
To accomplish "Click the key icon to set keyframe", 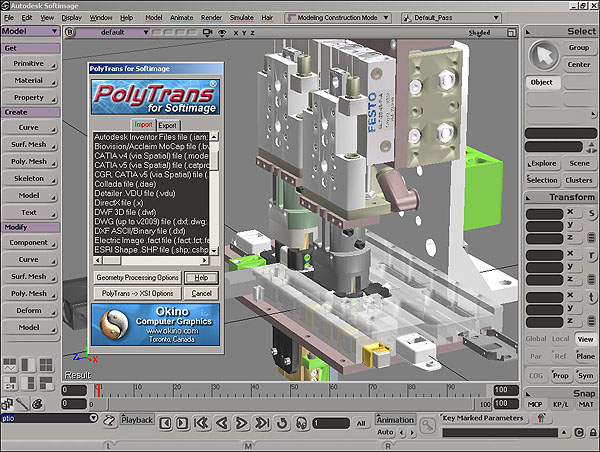I will 427,425.
